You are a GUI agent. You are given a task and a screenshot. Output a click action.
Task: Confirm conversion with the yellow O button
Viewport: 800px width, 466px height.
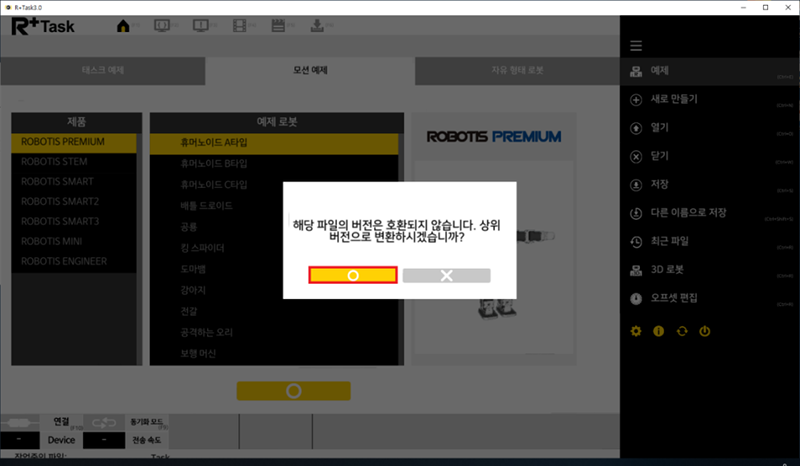[x=353, y=275]
